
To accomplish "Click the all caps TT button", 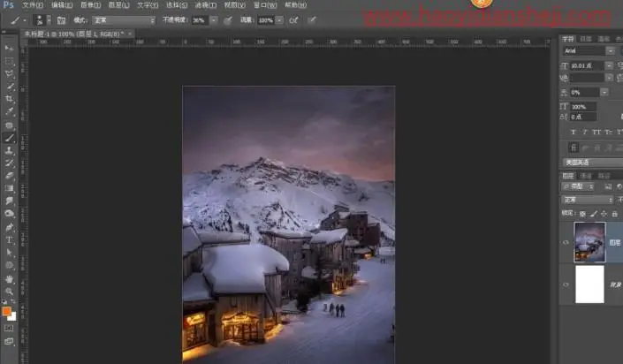I will coord(596,132).
